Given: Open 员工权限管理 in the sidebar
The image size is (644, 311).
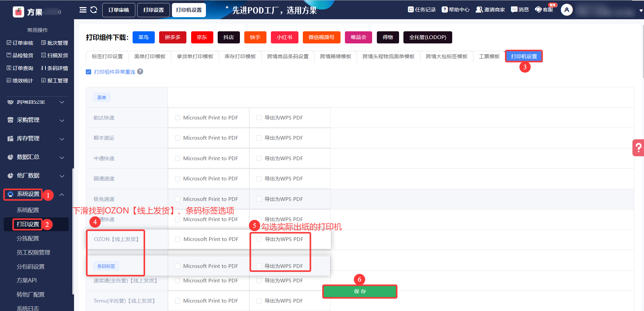Looking at the screenshot, I should click(33, 252).
